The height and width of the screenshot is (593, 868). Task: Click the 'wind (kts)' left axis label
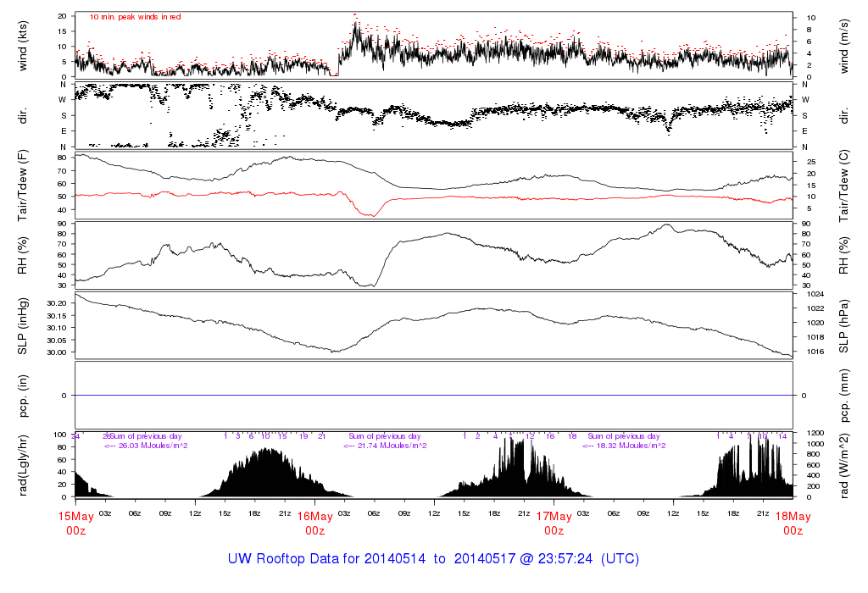coord(23,46)
